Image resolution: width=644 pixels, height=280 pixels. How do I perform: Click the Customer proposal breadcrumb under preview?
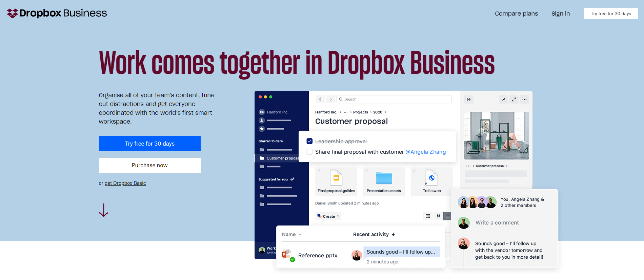(x=490, y=166)
